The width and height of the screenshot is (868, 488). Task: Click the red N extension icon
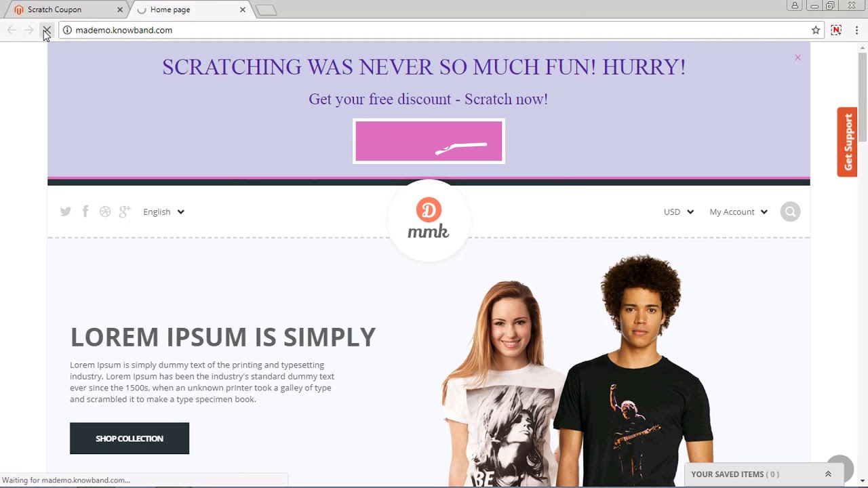pos(836,30)
